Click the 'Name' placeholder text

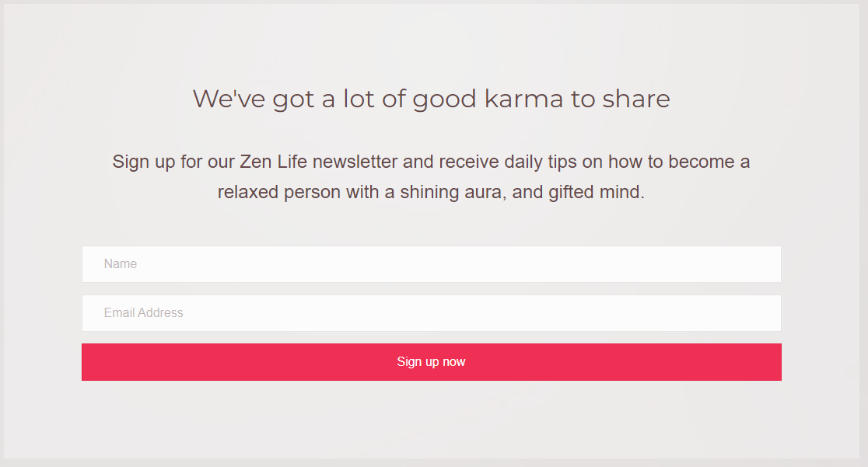pos(121,264)
